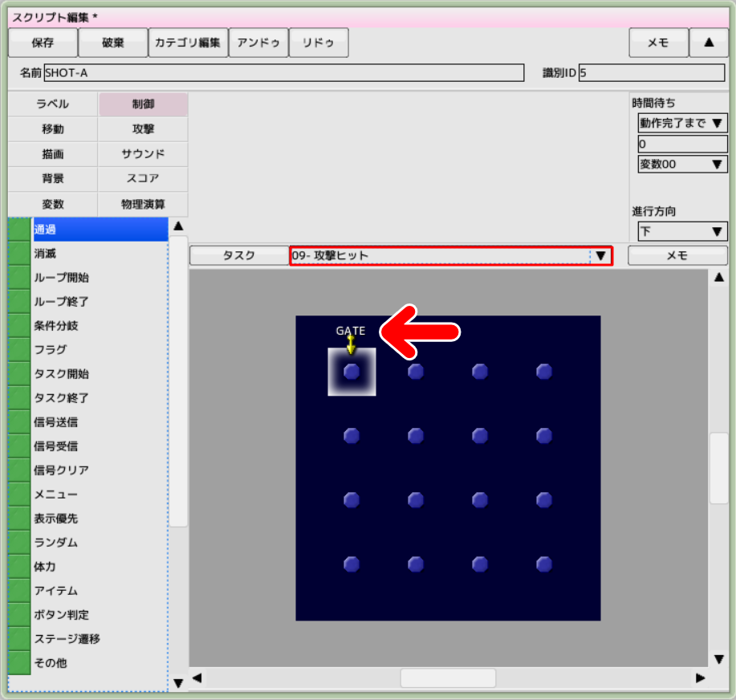This screenshot has height=700, width=736.
Task: Select the 移動 category tab
Action: click(53, 129)
